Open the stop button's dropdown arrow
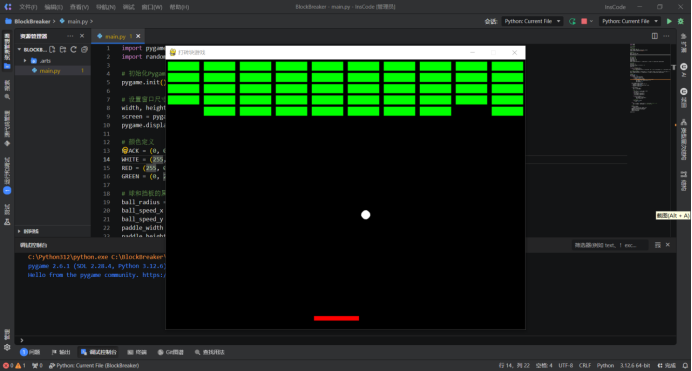This screenshot has height=371, width=692. coord(591,21)
